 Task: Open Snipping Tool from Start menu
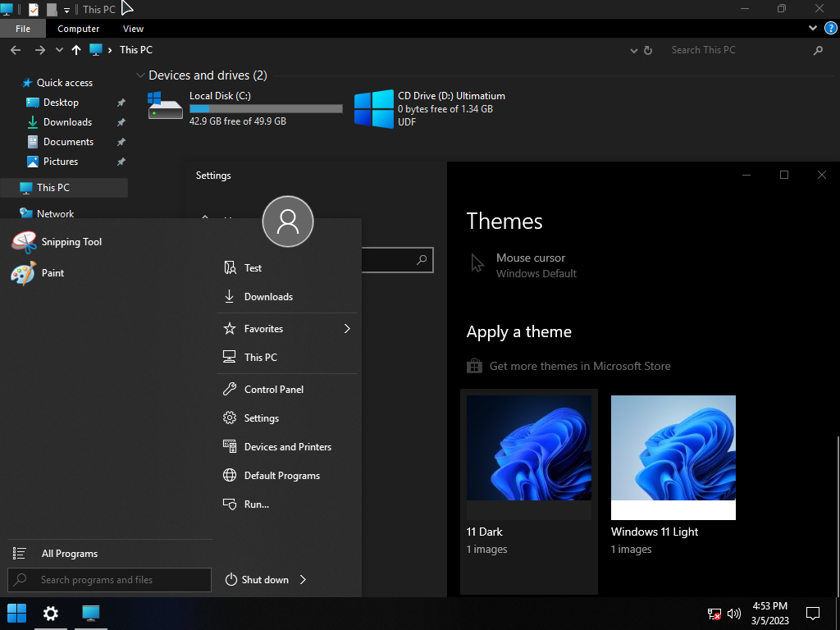(57, 242)
